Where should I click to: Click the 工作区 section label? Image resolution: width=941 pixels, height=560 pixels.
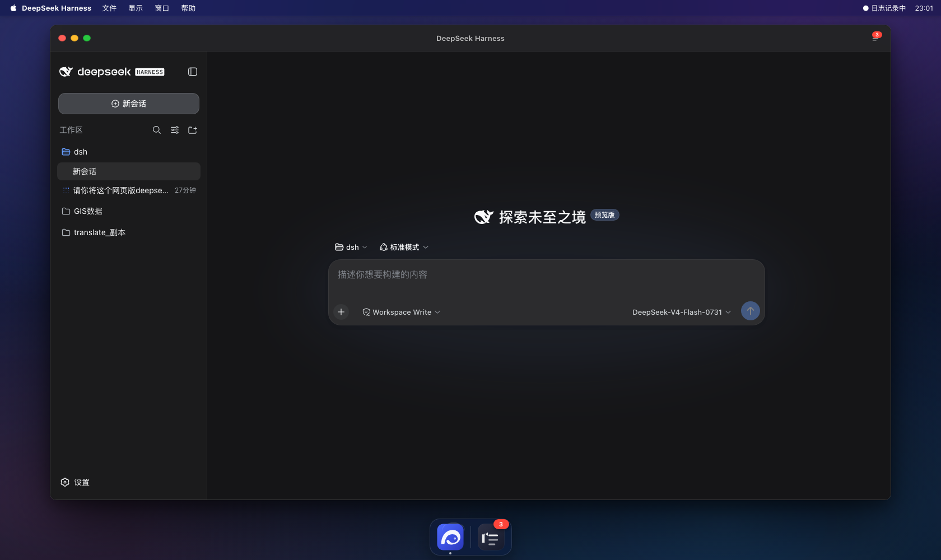pyautogui.click(x=71, y=130)
